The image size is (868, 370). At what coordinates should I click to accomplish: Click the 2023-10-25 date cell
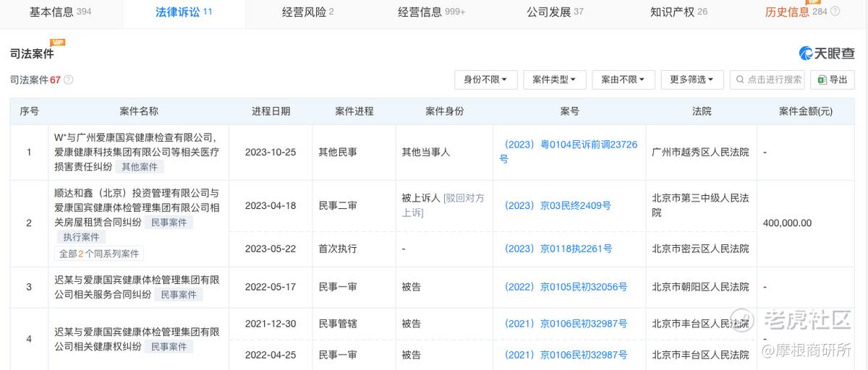coord(271,152)
